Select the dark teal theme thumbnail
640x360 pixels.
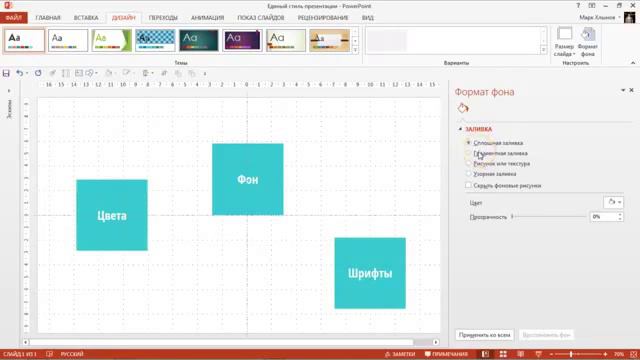pyautogui.click(x=199, y=40)
